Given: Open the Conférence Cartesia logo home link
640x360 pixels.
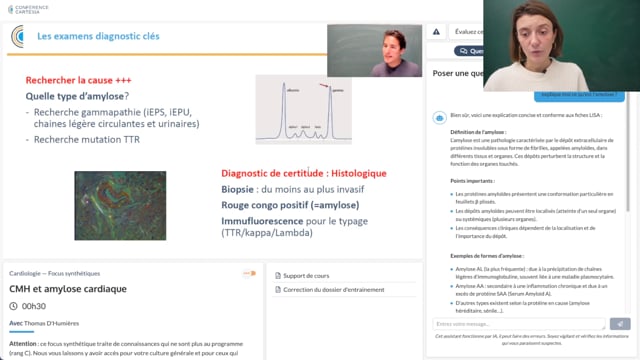Looking at the screenshot, I should [x=28, y=9].
